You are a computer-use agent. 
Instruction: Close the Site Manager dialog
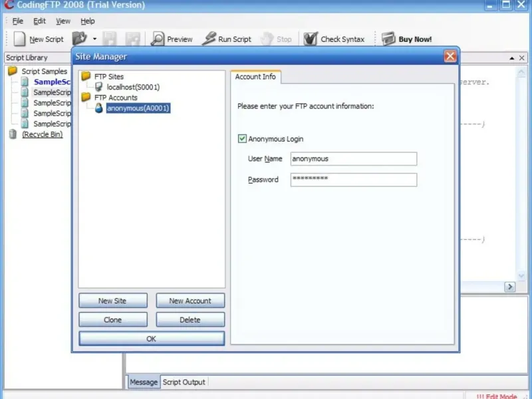(x=450, y=57)
